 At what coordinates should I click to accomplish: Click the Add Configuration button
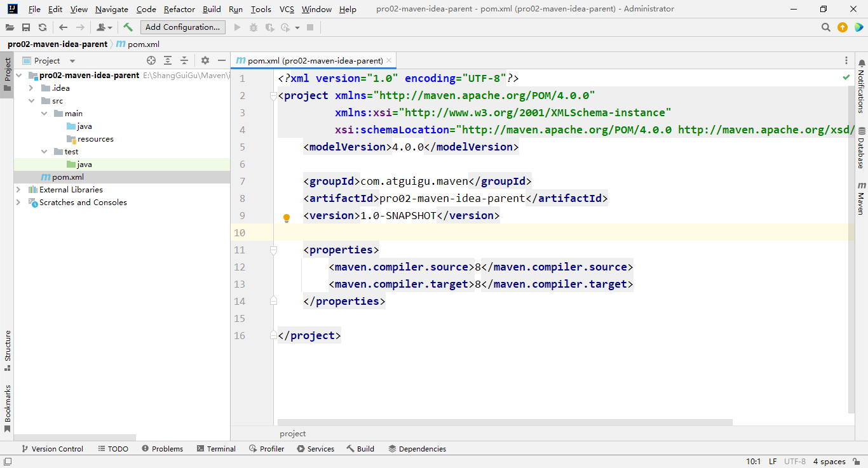tap(182, 27)
